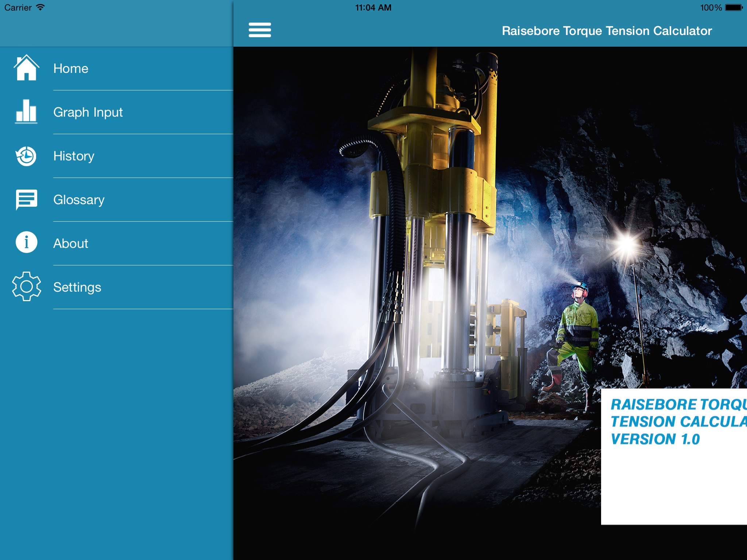This screenshot has height=560, width=747.
Task: Tap the white version 1.0 info card
Action: pyautogui.click(x=673, y=456)
